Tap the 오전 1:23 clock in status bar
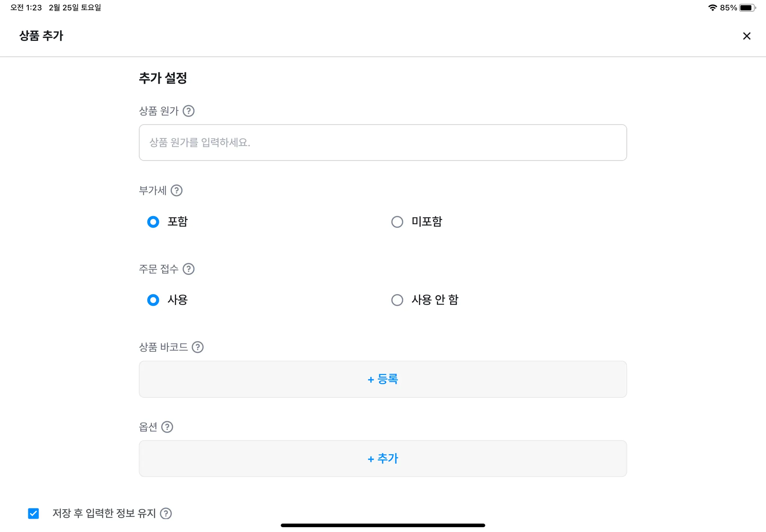The height and width of the screenshot is (532, 766). tap(26, 7)
